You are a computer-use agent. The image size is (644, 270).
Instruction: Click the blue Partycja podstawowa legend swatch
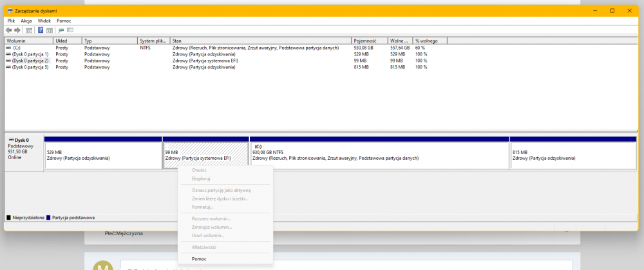pyautogui.click(x=50, y=218)
